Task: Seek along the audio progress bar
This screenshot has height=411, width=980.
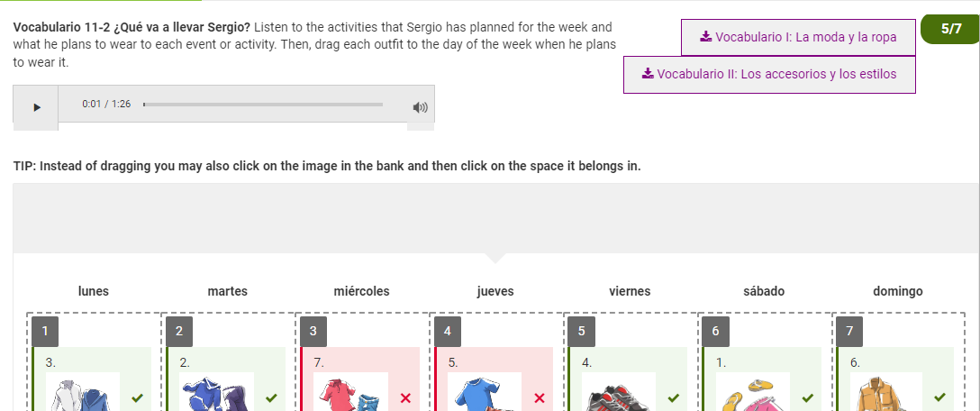Action: coord(263,105)
